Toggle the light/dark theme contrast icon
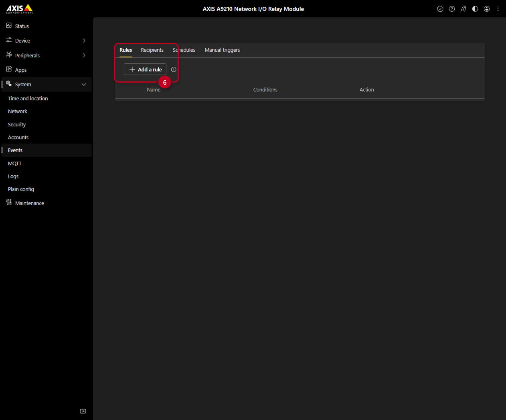The image size is (506, 420). 475,9
